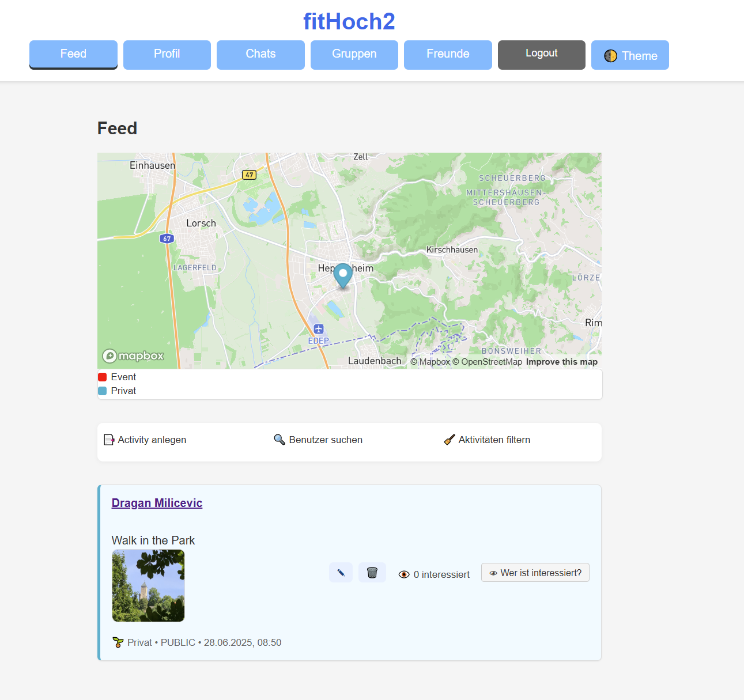Screen dimensions: 744x700
Task: Click the Walk in the Park title
Action: [x=153, y=540]
